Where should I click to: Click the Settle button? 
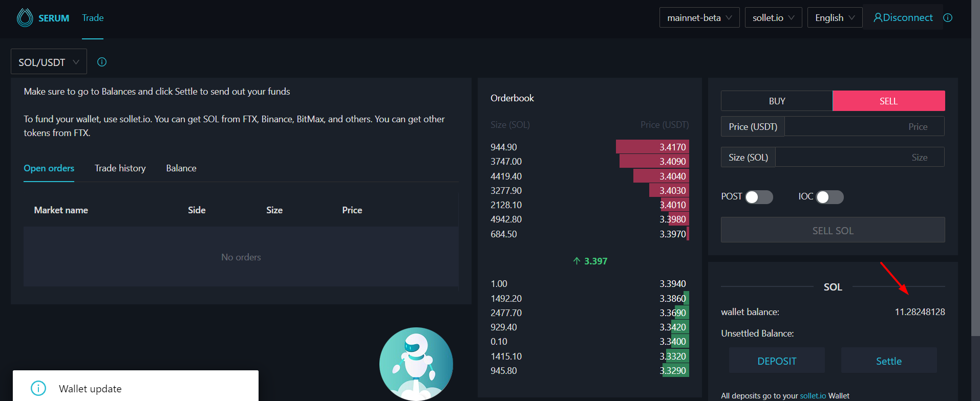(x=889, y=361)
